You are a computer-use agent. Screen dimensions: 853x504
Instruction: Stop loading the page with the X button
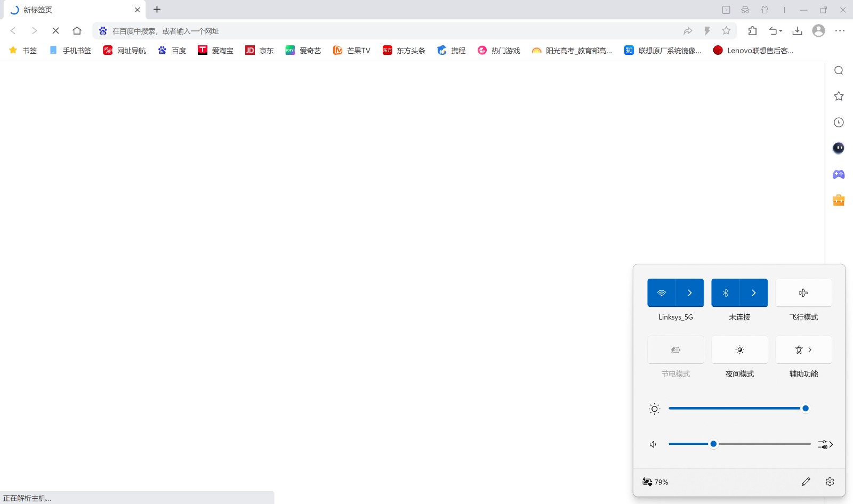tap(55, 31)
